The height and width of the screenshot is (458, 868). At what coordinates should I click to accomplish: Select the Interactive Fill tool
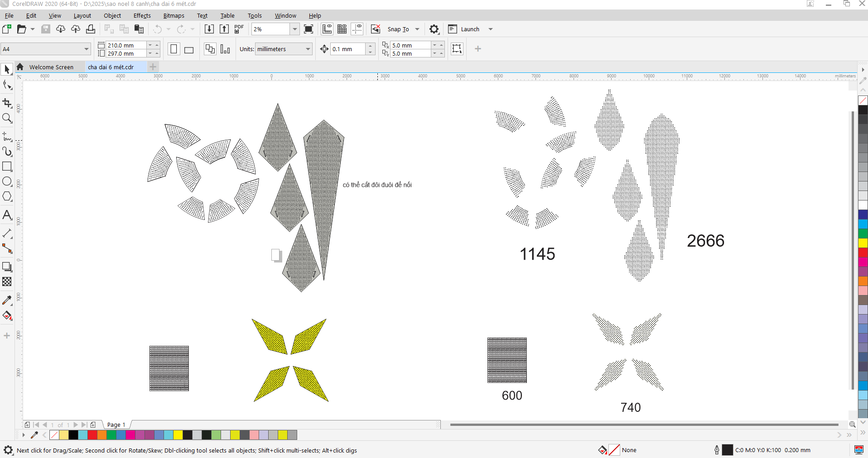tap(7, 315)
